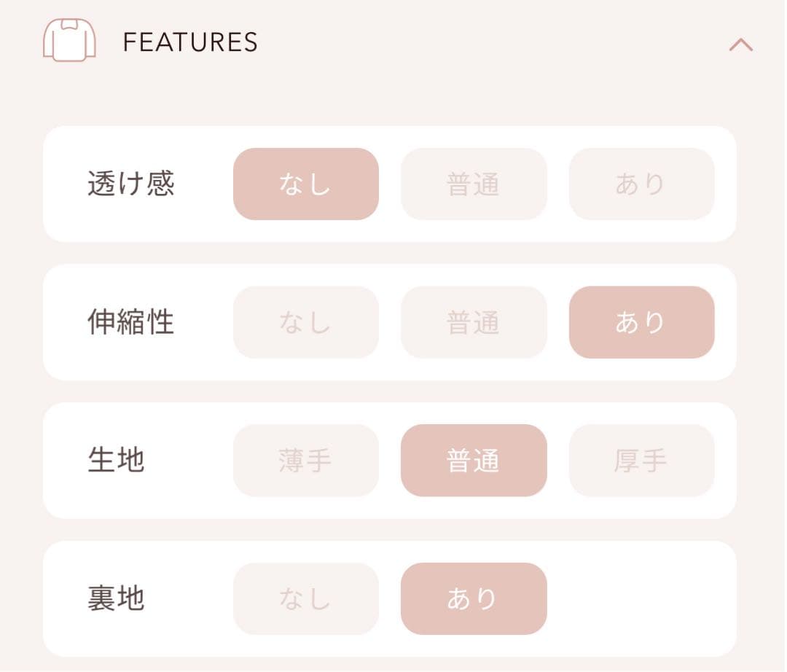The image size is (787, 672).
Task: Click the 裏地 row label
Action: point(117,599)
